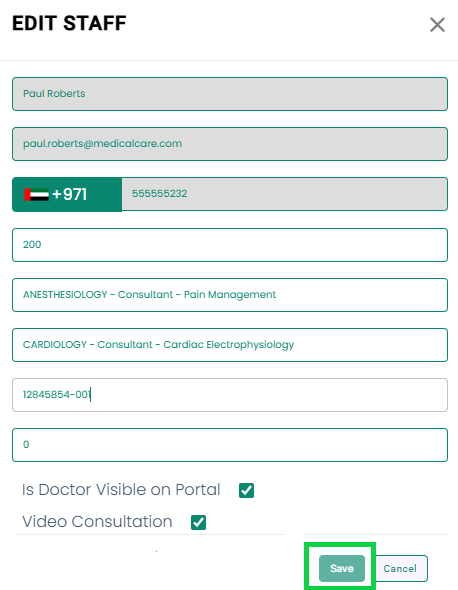Close the Edit Staff dialog
Image resolution: width=458 pixels, height=590 pixels.
[x=437, y=25]
